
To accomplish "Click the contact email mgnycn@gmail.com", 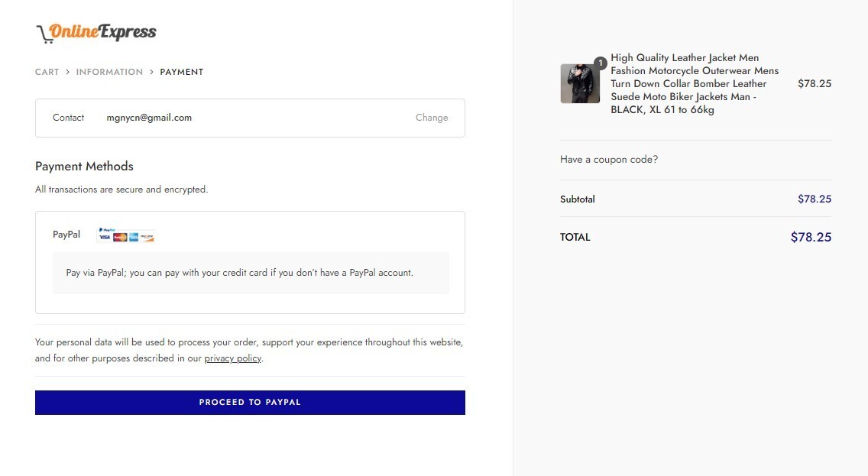I will (x=149, y=118).
